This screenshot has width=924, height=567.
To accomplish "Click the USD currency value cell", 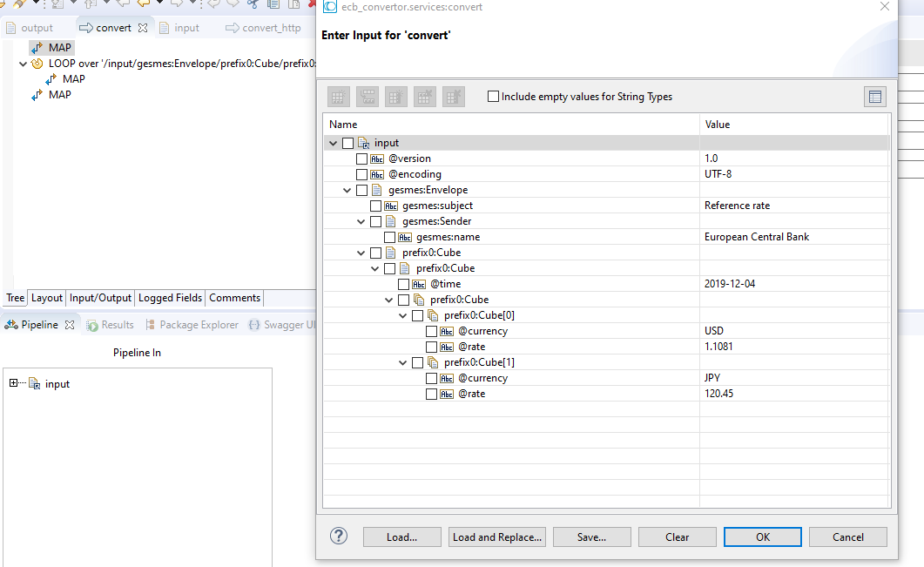I will [793, 331].
